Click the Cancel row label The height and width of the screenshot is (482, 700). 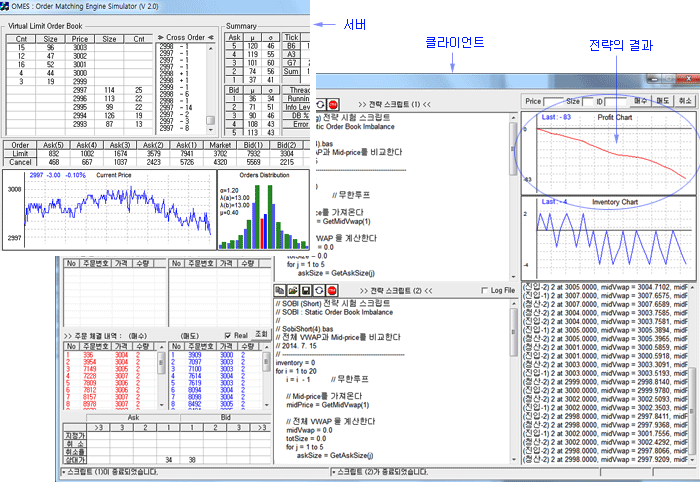[x=20, y=162]
